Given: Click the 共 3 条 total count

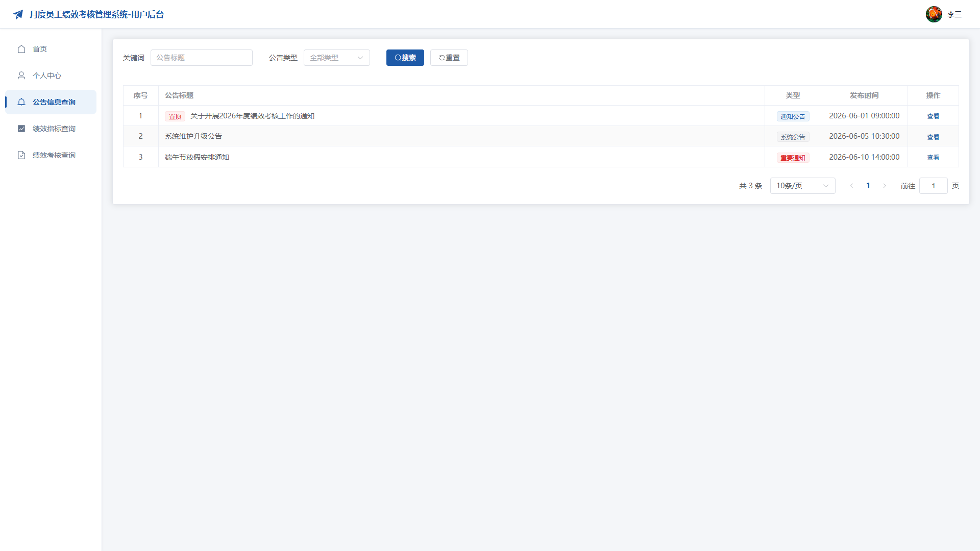Looking at the screenshot, I should pyautogui.click(x=750, y=186).
